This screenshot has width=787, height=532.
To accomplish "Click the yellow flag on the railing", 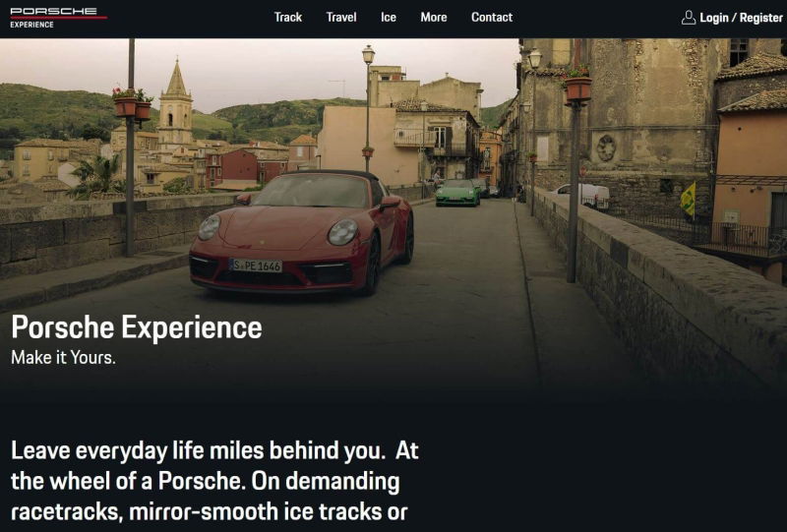I will coord(688,200).
